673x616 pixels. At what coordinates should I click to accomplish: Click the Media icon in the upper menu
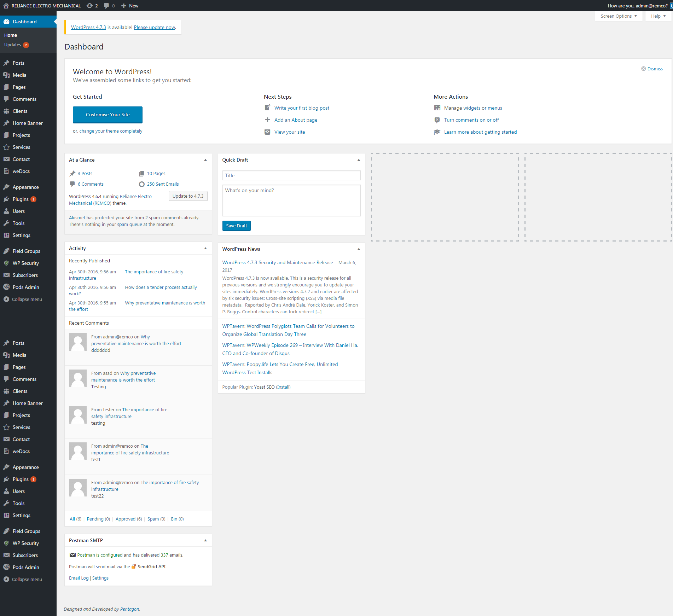coord(6,75)
